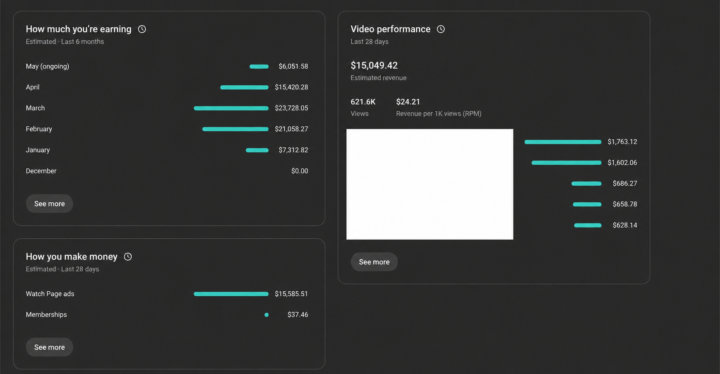The image size is (720, 374).
Task: Select the March month label
Action: pyautogui.click(x=35, y=108)
